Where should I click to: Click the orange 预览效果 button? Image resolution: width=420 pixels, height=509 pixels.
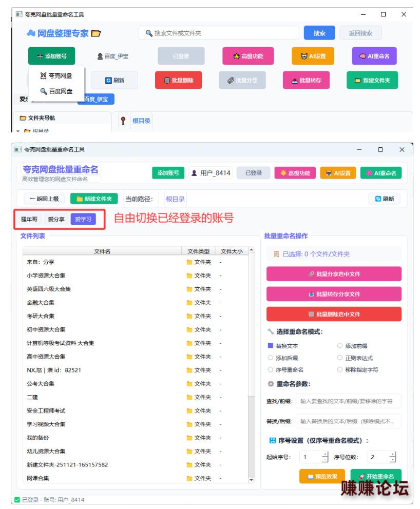[x=322, y=476]
